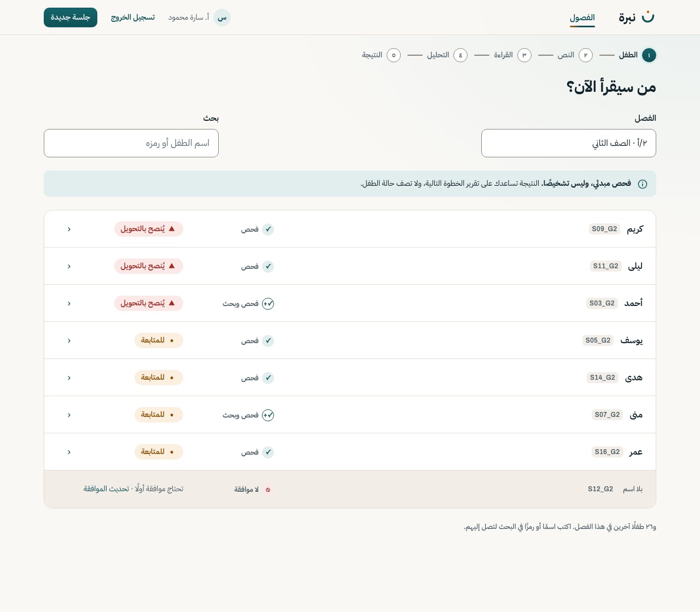
Task: Click the تحديث الموافقة link
Action: (107, 489)
